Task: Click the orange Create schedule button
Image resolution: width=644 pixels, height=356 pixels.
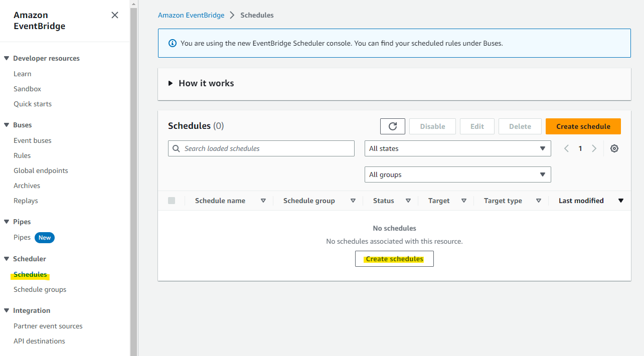Action: pyautogui.click(x=583, y=126)
